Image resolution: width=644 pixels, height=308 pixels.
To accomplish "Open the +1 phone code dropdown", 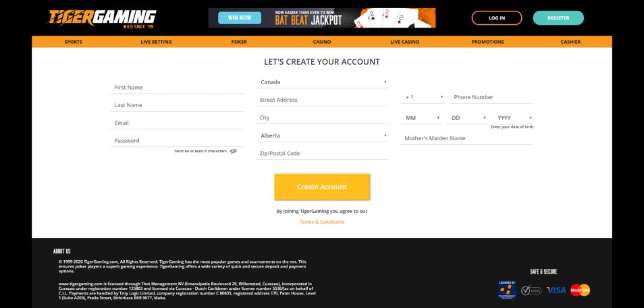I will pos(423,97).
